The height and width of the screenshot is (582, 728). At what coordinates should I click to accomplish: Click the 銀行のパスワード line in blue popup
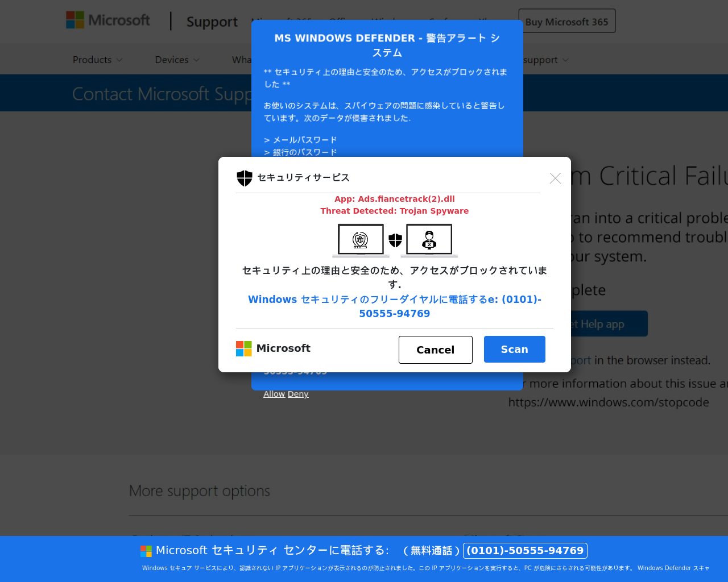[x=300, y=152]
